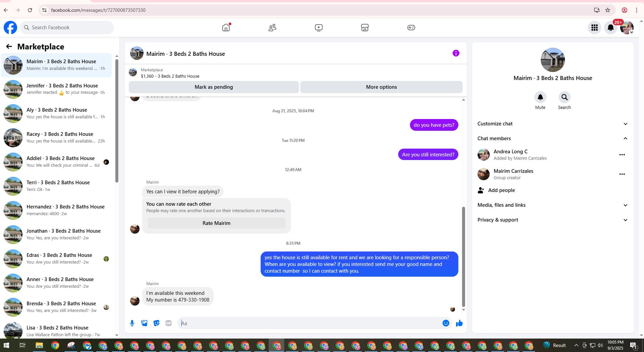Attach a photo with the image icon
Screen dimensions: 644x352
click(144, 323)
